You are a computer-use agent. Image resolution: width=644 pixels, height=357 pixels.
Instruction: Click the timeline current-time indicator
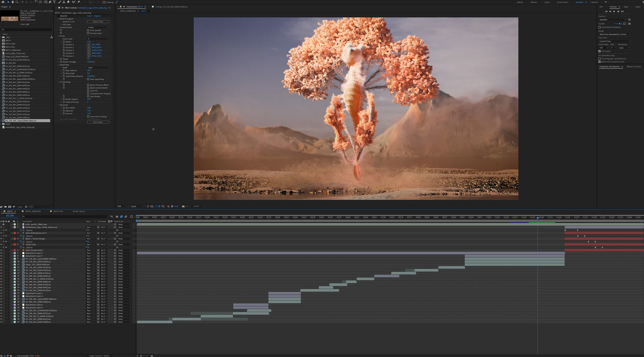tap(538, 218)
